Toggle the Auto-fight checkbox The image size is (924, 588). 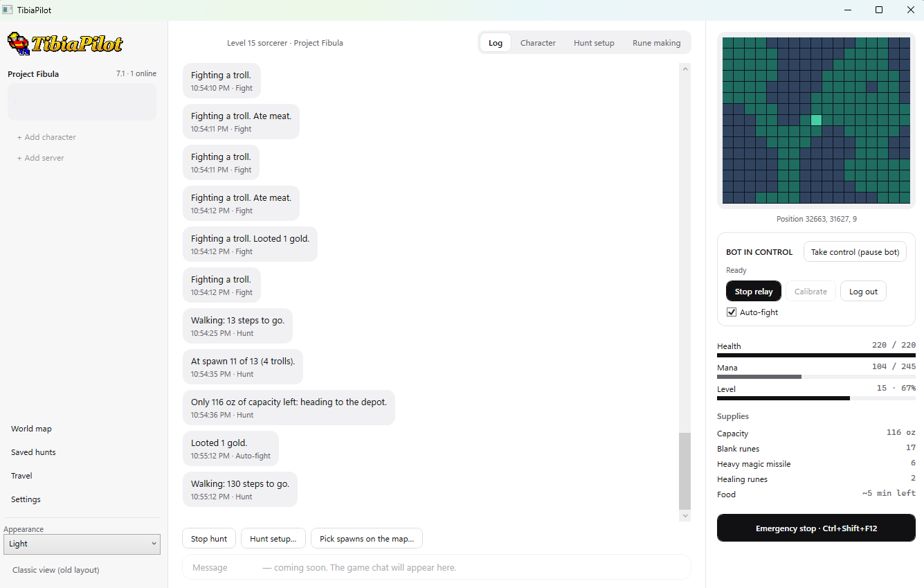[x=732, y=312]
